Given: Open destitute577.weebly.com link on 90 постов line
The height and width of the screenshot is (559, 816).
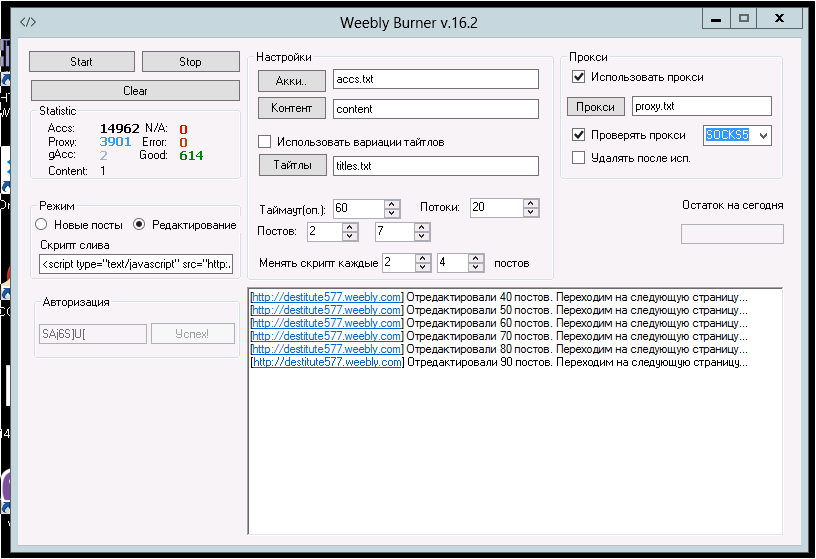Looking at the screenshot, I should 327,362.
